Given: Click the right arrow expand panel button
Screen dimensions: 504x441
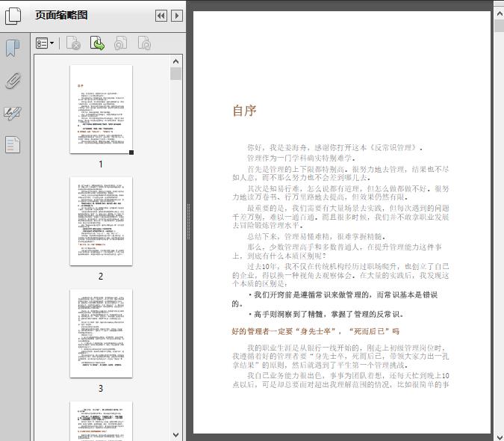Looking at the screenshot, I should coord(176,16).
